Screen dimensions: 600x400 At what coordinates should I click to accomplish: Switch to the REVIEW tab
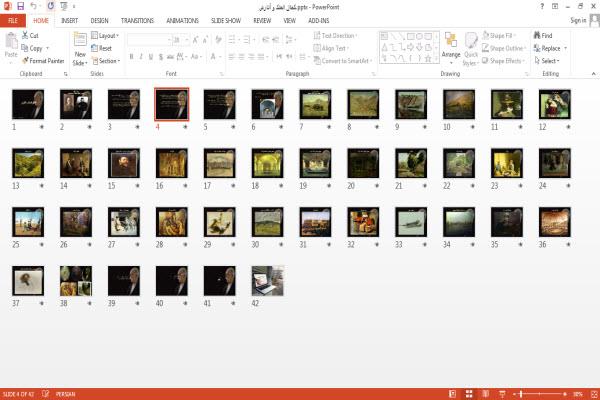(x=262, y=21)
